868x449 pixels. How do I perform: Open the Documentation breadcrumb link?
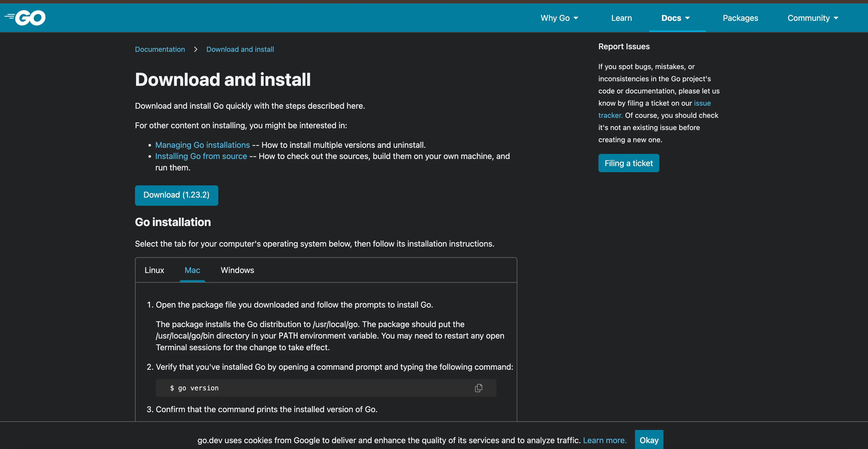point(160,49)
